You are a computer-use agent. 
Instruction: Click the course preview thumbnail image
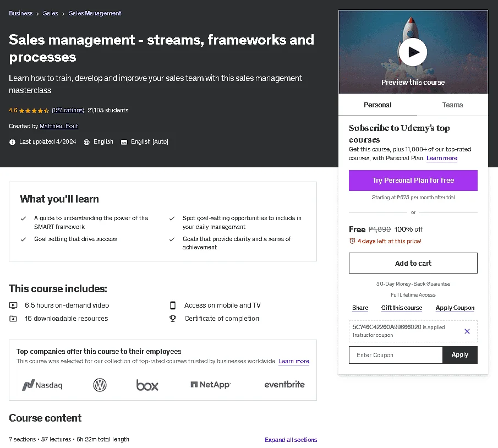coord(413,52)
